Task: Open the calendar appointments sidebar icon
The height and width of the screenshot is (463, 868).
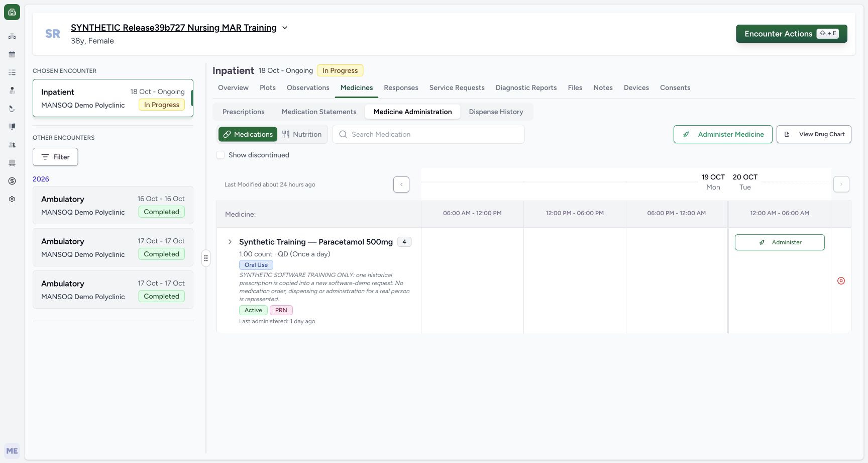Action: point(12,54)
